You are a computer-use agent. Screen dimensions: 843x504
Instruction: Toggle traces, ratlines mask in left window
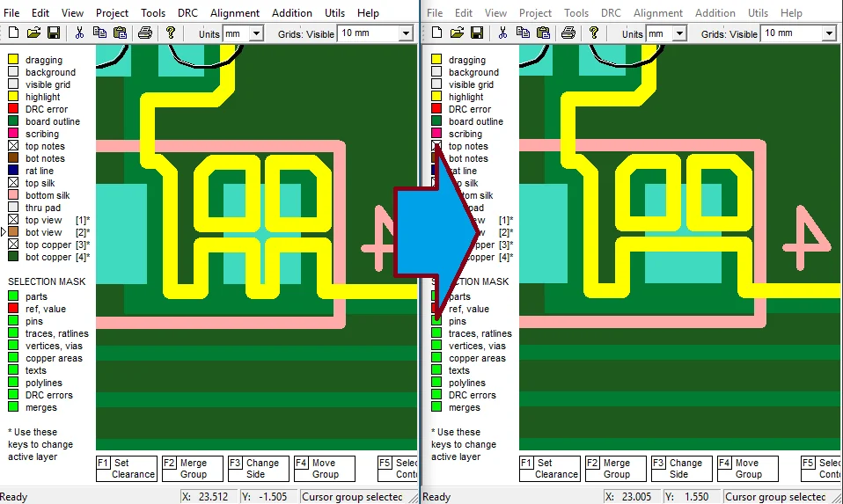point(13,333)
